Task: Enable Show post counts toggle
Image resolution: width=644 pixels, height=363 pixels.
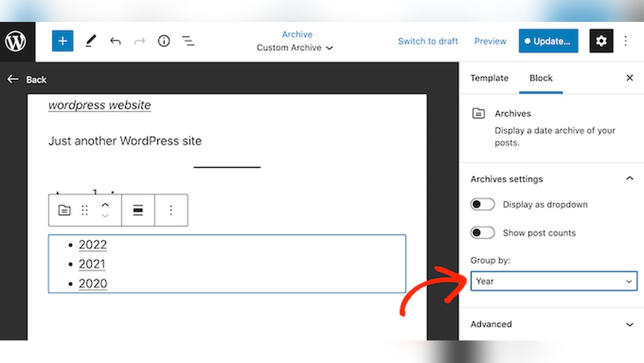Action: click(482, 233)
